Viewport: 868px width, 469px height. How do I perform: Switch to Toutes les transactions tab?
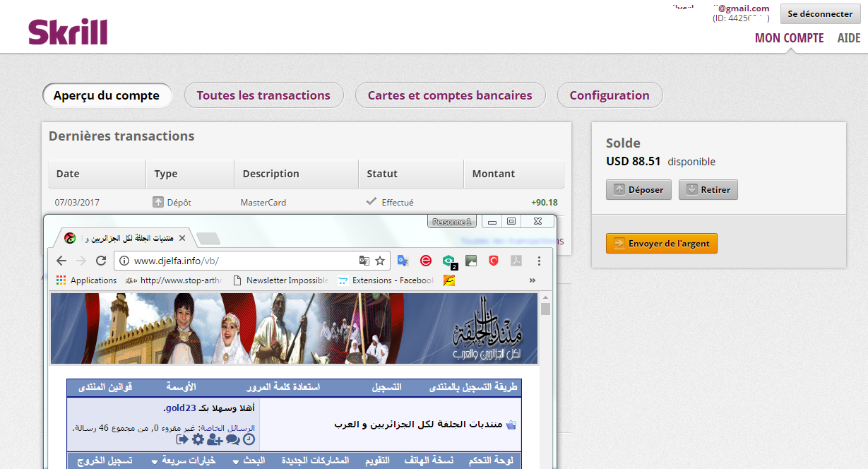tap(263, 95)
